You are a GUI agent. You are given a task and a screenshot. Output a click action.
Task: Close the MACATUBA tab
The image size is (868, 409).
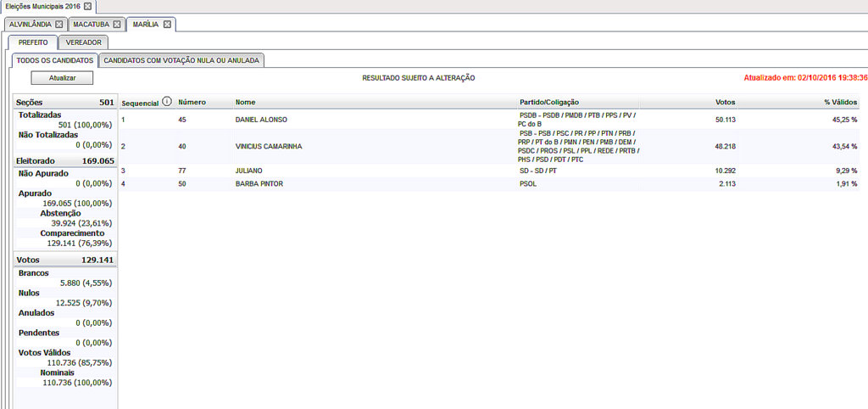(117, 24)
